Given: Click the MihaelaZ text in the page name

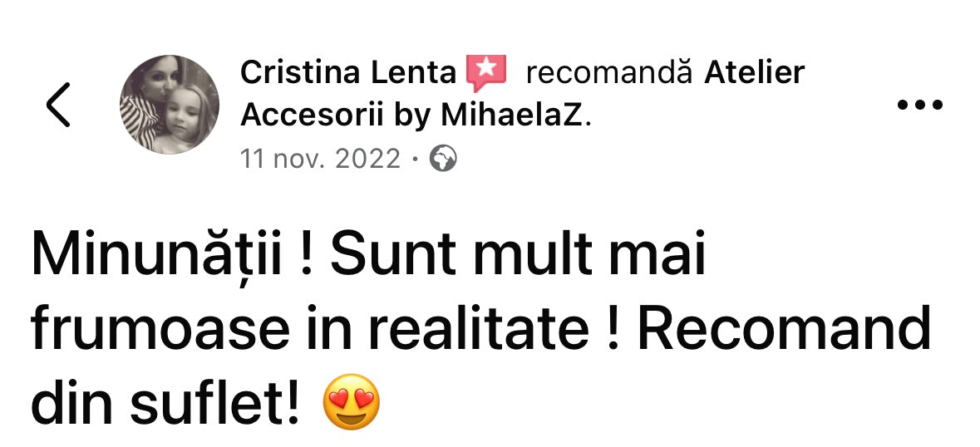Looking at the screenshot, I should 511,115.
